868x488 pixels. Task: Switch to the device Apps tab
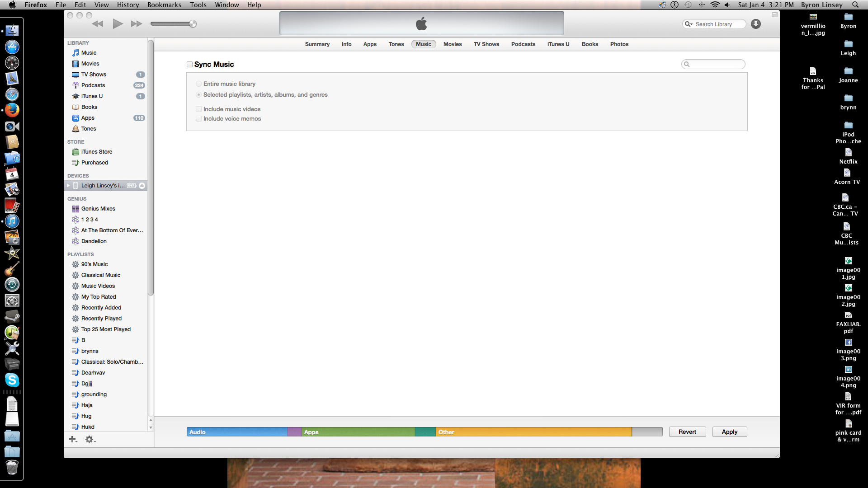[x=370, y=44]
